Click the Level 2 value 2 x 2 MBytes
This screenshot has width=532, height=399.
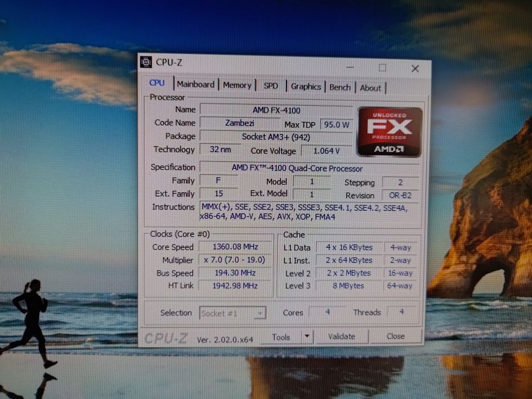(x=349, y=273)
